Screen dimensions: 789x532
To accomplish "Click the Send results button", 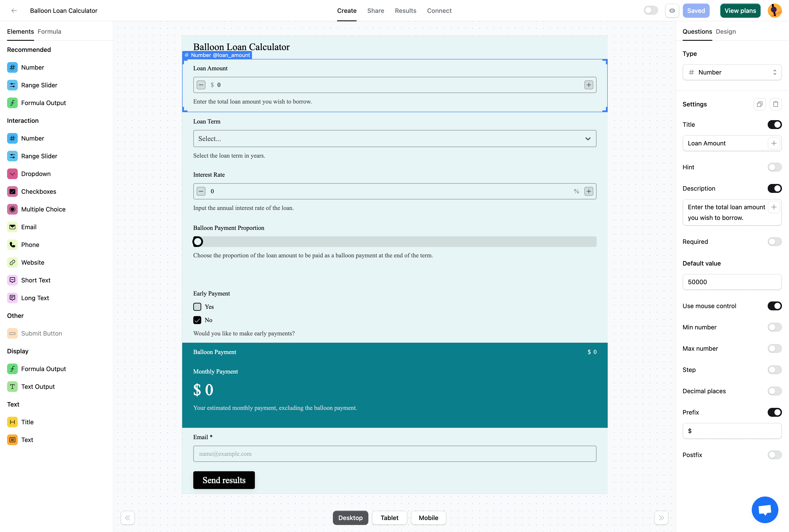I will tap(224, 480).
